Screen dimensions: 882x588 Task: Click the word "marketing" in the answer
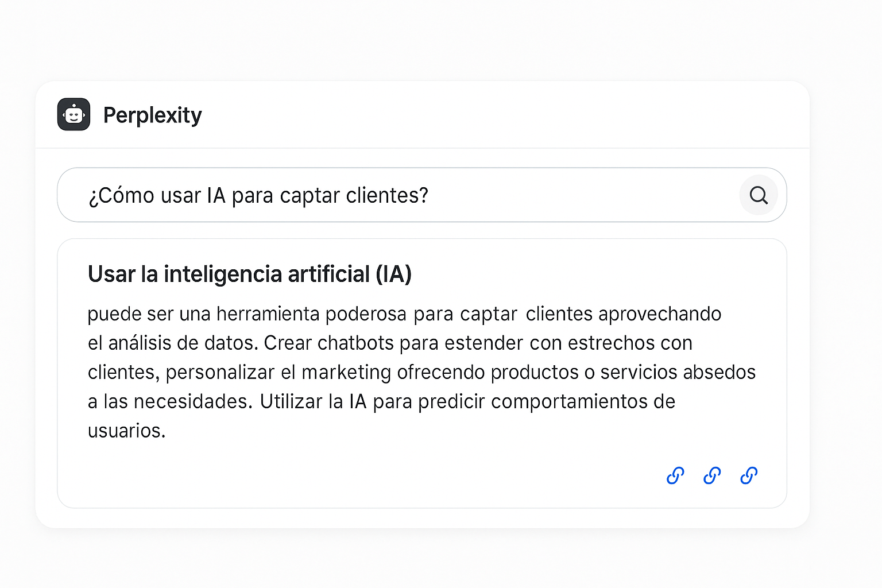coord(346,372)
